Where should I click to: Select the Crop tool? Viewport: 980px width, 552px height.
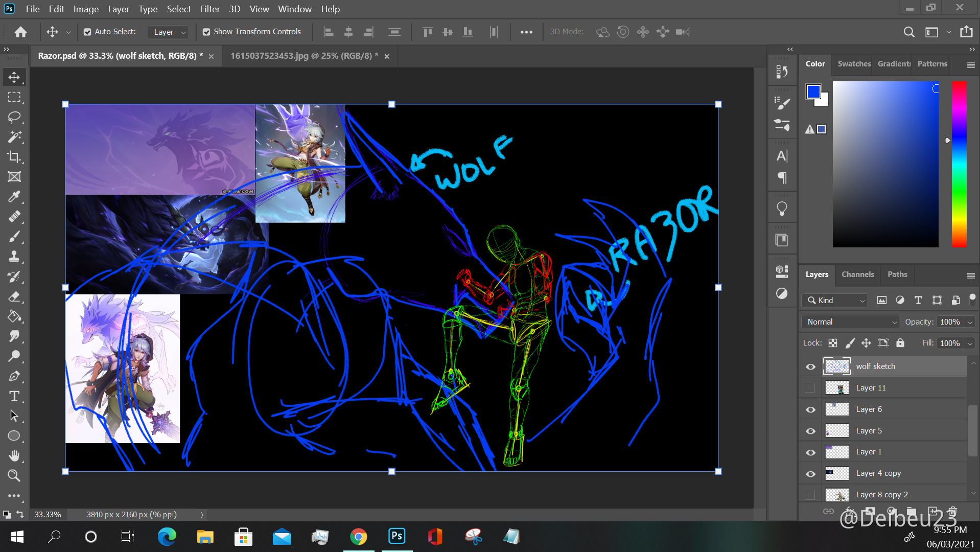click(15, 157)
